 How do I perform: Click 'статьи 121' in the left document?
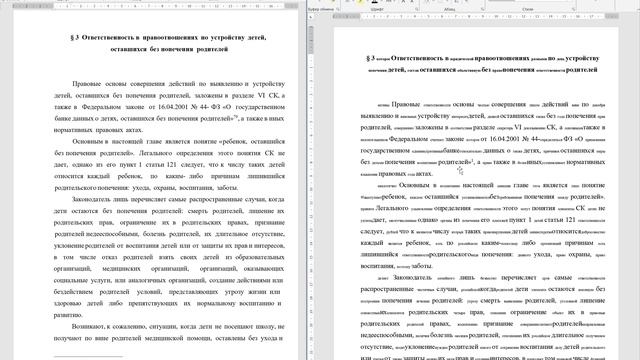pos(161,165)
